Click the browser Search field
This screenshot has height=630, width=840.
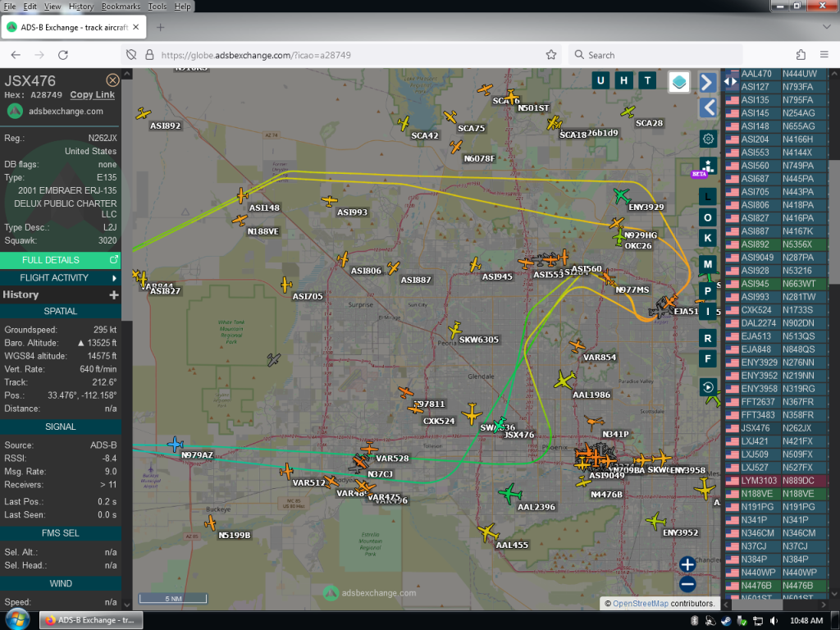[655, 55]
